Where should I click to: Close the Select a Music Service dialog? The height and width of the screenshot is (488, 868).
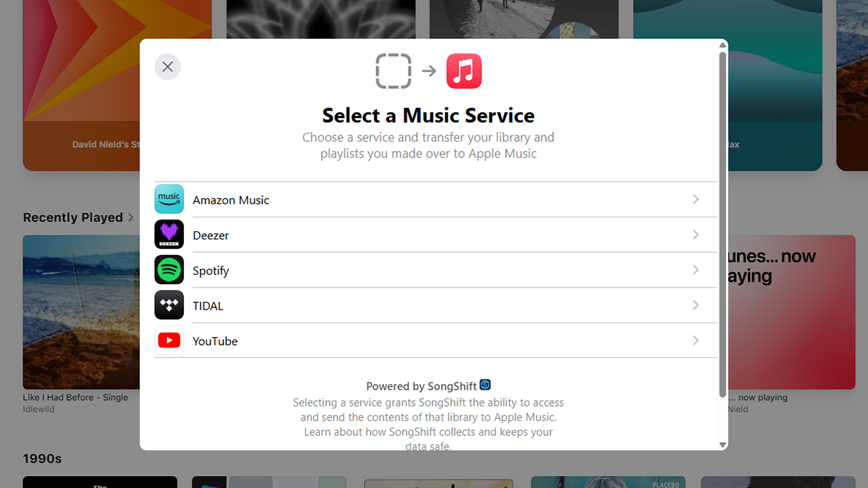click(168, 67)
